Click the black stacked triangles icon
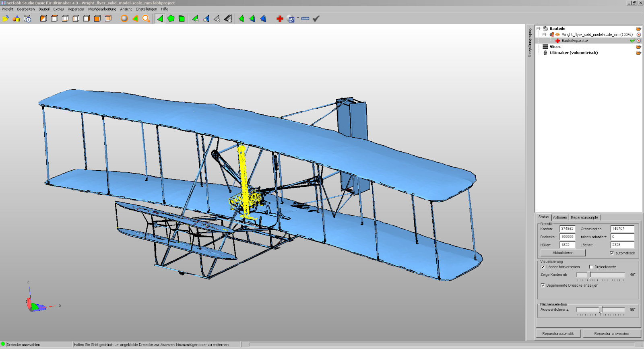644x349 pixels. [228, 19]
